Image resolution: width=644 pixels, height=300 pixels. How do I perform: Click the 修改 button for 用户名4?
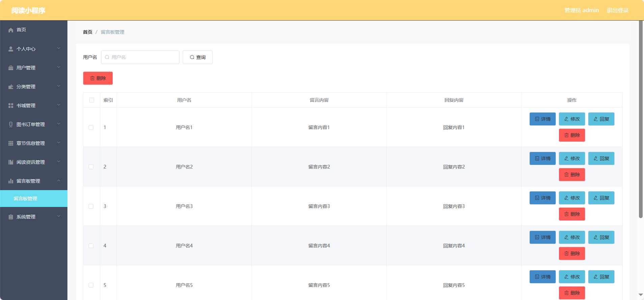(572, 237)
